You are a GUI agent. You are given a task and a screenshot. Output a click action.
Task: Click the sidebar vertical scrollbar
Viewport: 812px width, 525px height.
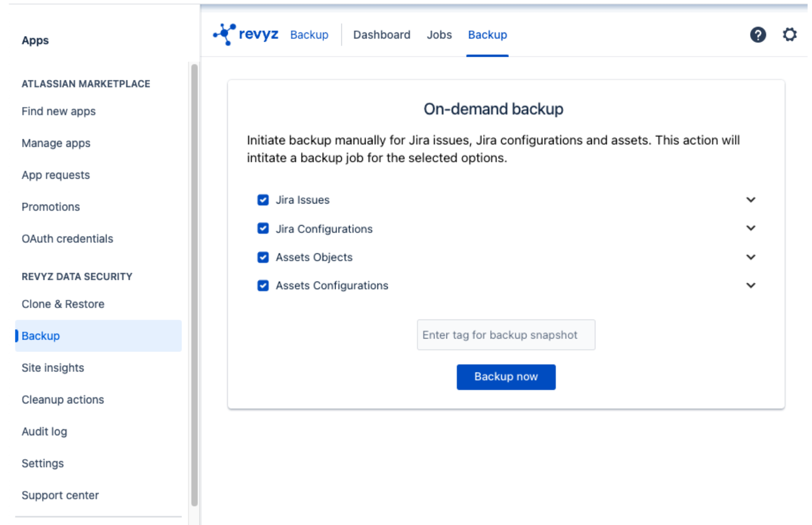coord(194,283)
